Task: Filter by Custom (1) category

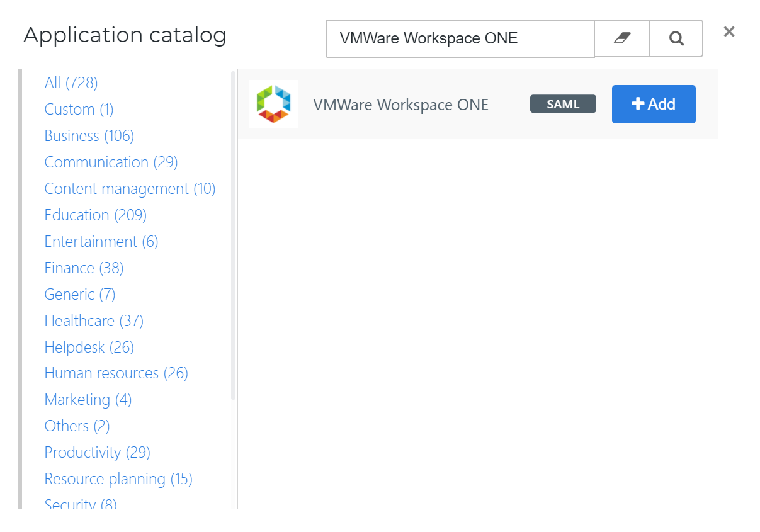Action: (79, 109)
